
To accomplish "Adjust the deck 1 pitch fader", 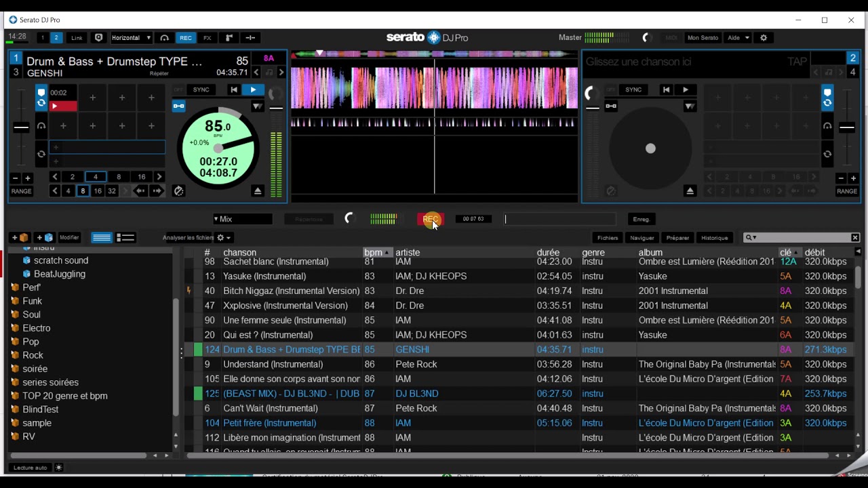I will tap(21, 127).
